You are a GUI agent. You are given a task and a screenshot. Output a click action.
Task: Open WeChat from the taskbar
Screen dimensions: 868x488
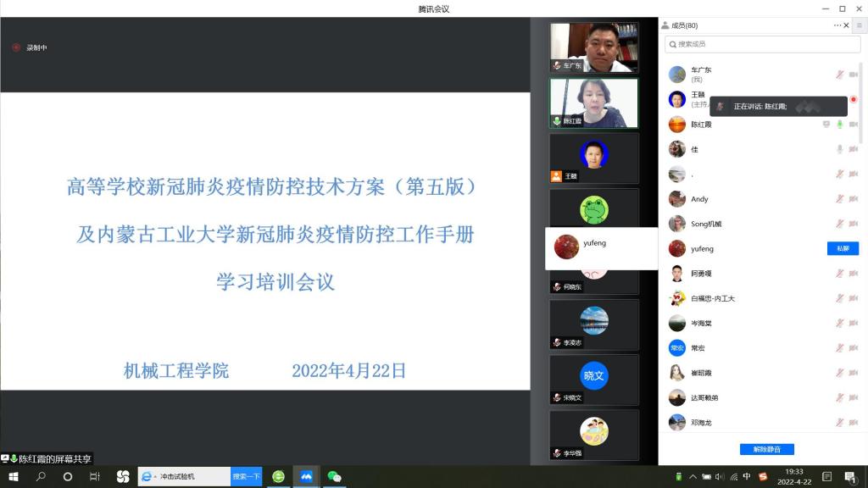334,477
